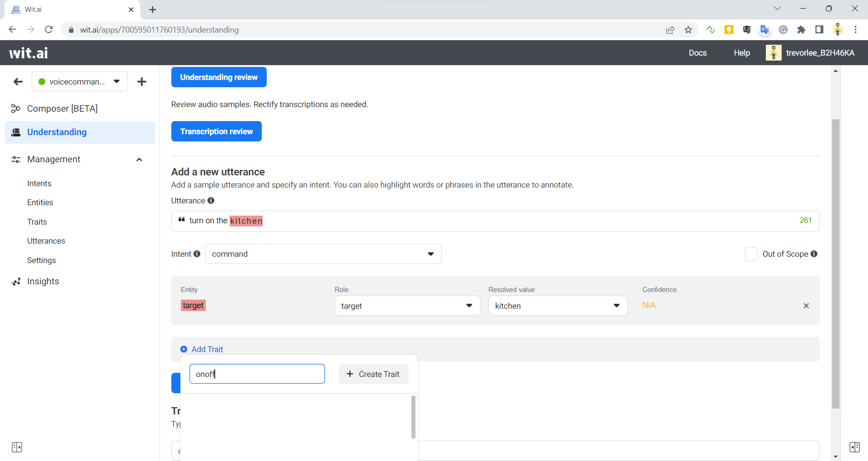This screenshot has width=868, height=461.
Task: Open the browser Extensions puzzle icon
Action: point(802,30)
